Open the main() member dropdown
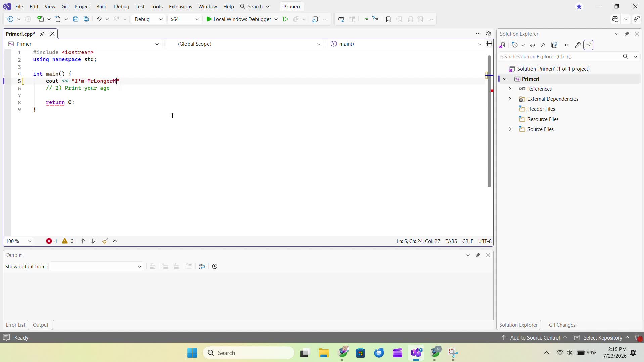The width and height of the screenshot is (644, 362). (x=406, y=44)
